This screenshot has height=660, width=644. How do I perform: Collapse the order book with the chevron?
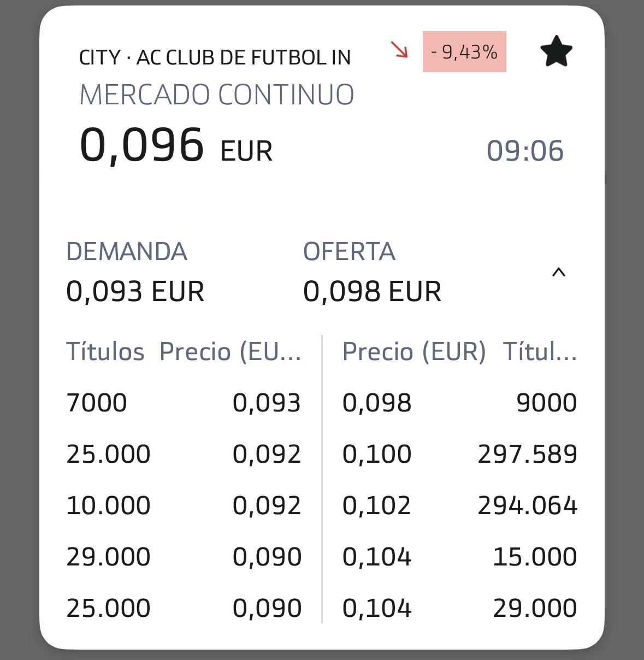(558, 273)
